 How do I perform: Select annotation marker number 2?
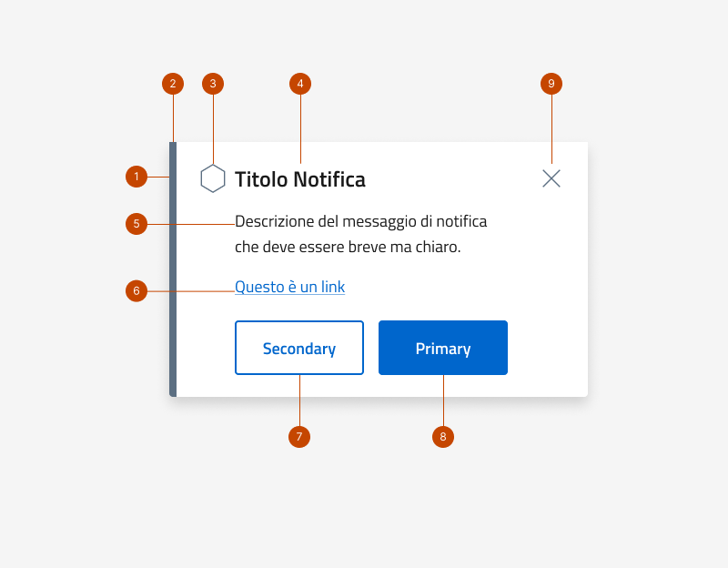(173, 83)
